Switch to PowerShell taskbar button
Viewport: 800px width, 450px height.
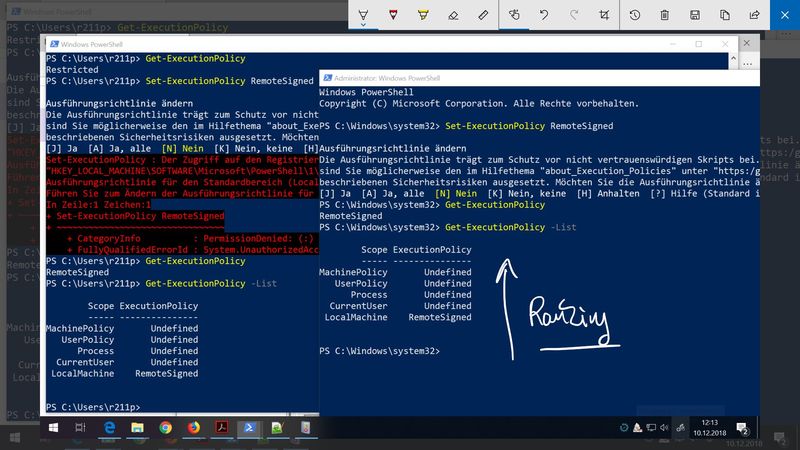pos(248,427)
